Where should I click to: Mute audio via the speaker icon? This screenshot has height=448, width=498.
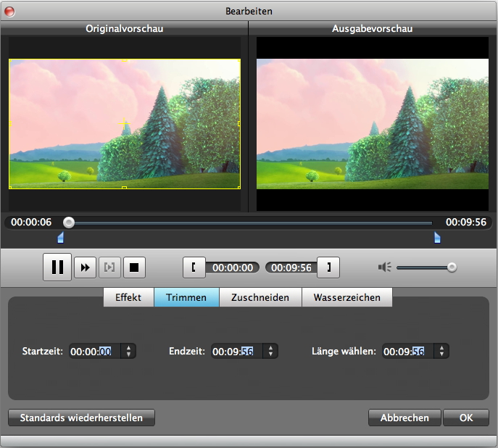[x=385, y=267]
